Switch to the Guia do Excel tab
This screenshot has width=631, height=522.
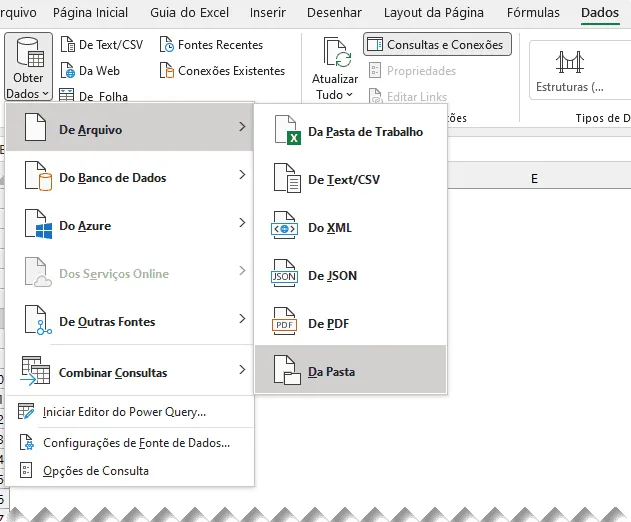tap(190, 12)
